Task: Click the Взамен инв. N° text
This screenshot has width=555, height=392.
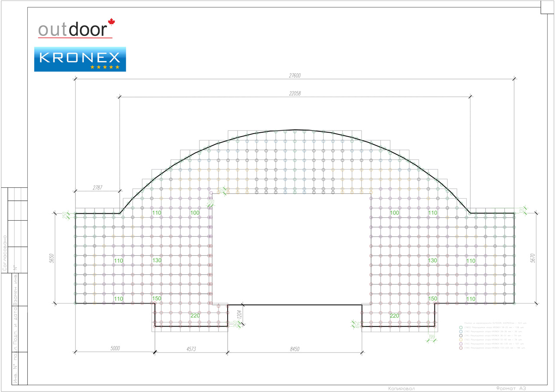Action: click(14, 286)
